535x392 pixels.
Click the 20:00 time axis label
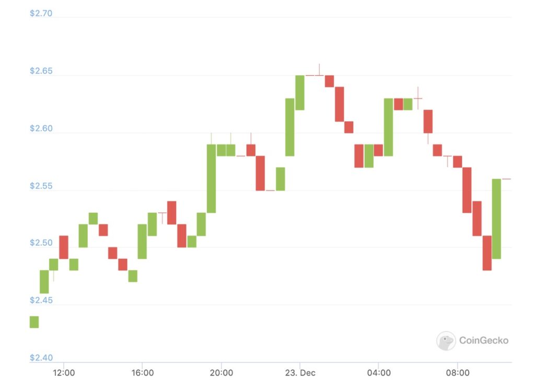pos(221,373)
